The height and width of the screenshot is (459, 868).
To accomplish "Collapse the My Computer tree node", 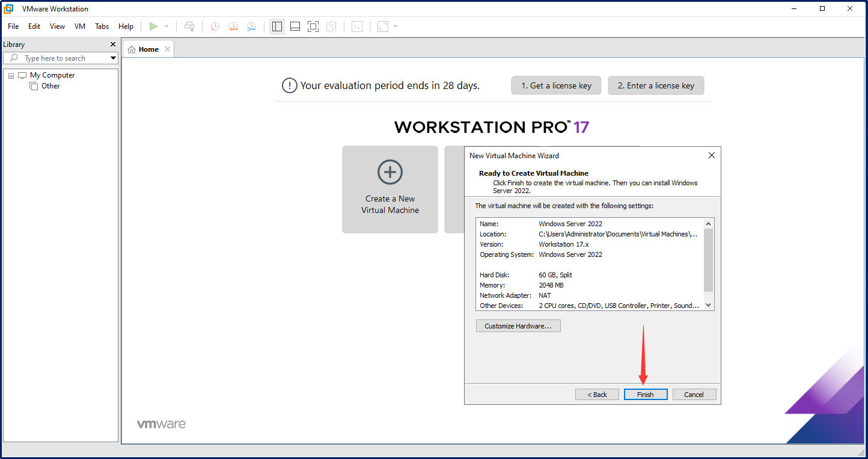I will click(x=11, y=76).
